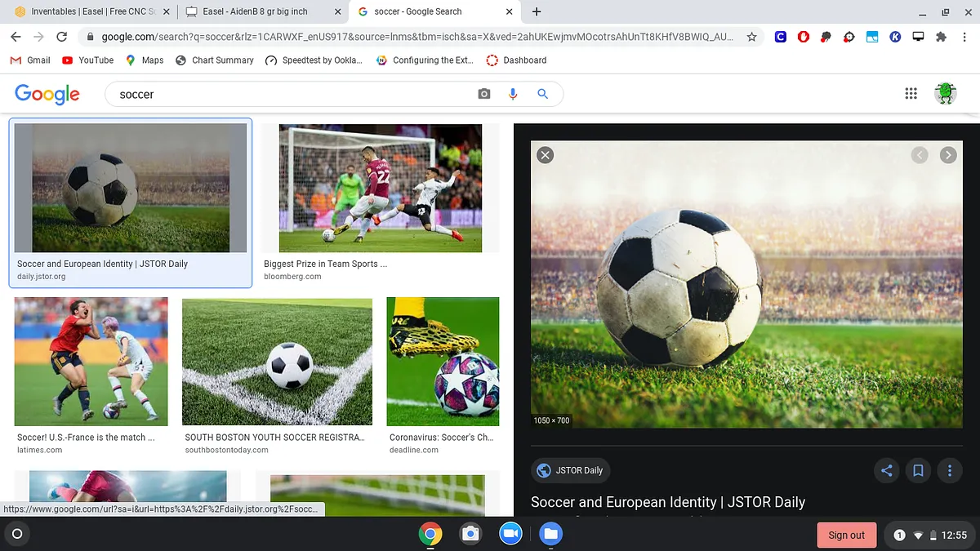Open the YouTube bookmark
Image resolution: width=980 pixels, height=551 pixels.
[87, 60]
